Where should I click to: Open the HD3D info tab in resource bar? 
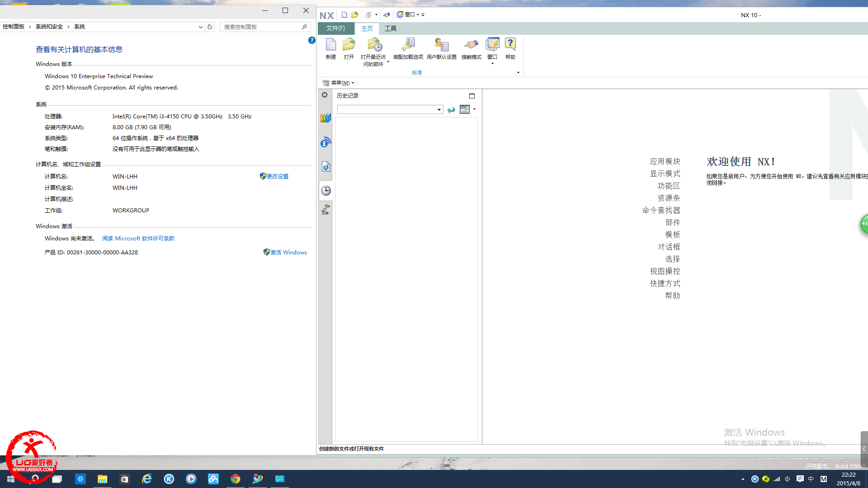[x=325, y=142]
